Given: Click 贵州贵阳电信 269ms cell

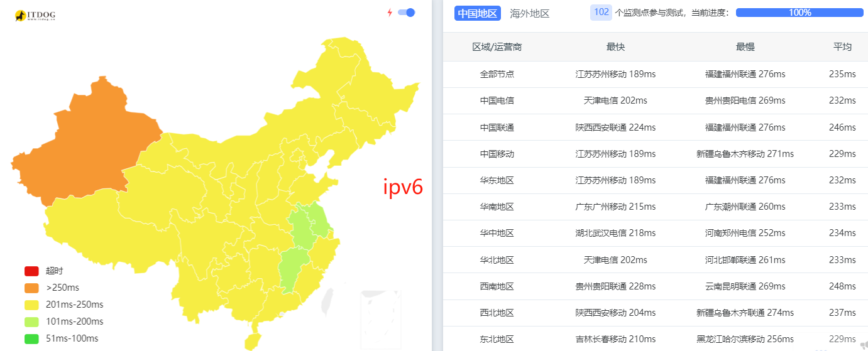Looking at the screenshot, I should [745, 100].
